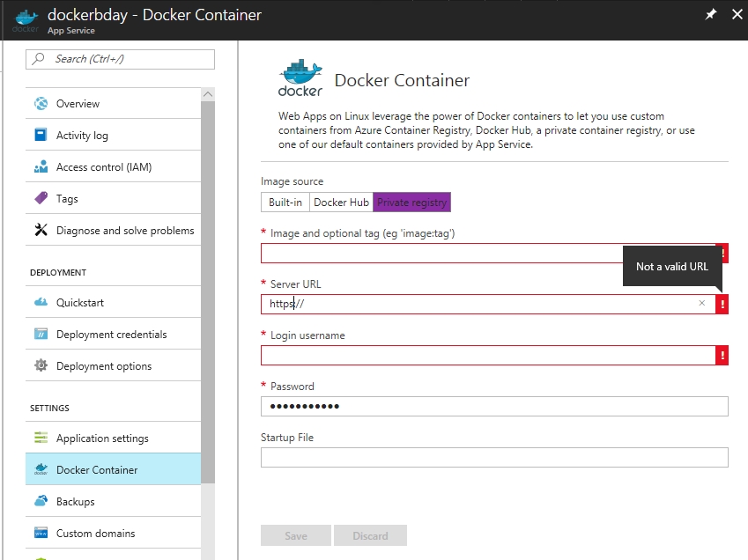Clear the Server URL field
This screenshot has height=560, width=748.
[x=701, y=303]
